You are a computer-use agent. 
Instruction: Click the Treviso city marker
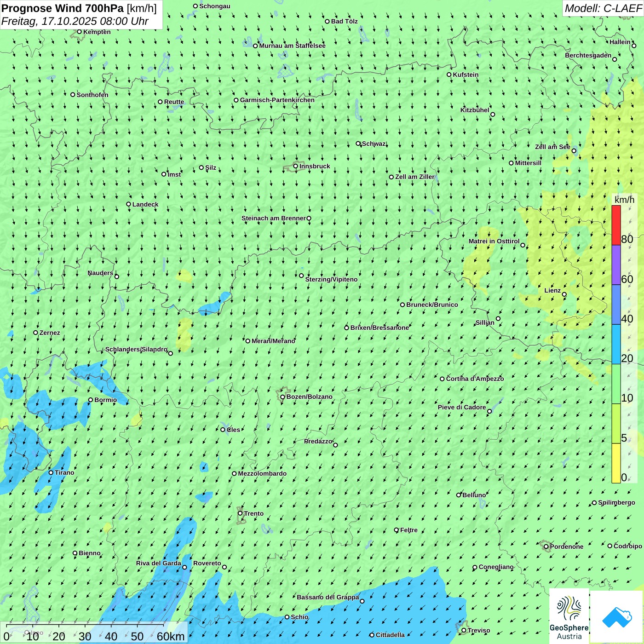click(464, 630)
